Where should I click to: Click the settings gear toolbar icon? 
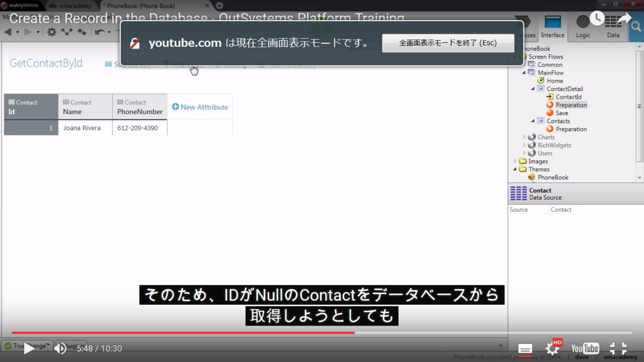52,32
